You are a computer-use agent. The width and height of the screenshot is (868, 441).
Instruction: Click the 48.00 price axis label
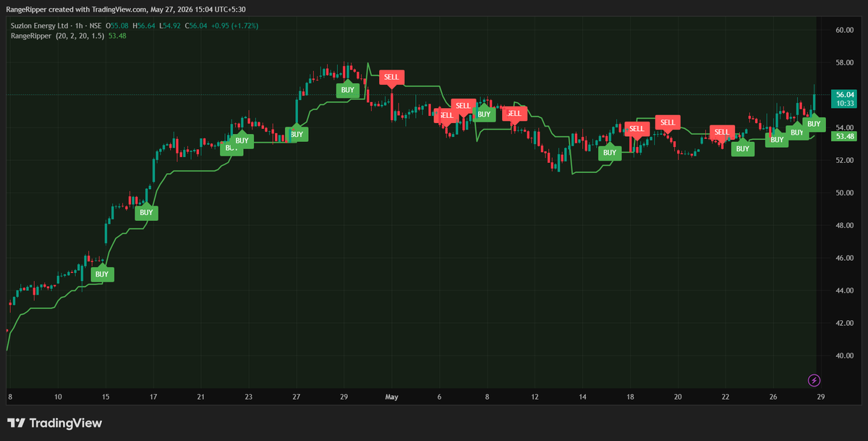tap(845, 225)
